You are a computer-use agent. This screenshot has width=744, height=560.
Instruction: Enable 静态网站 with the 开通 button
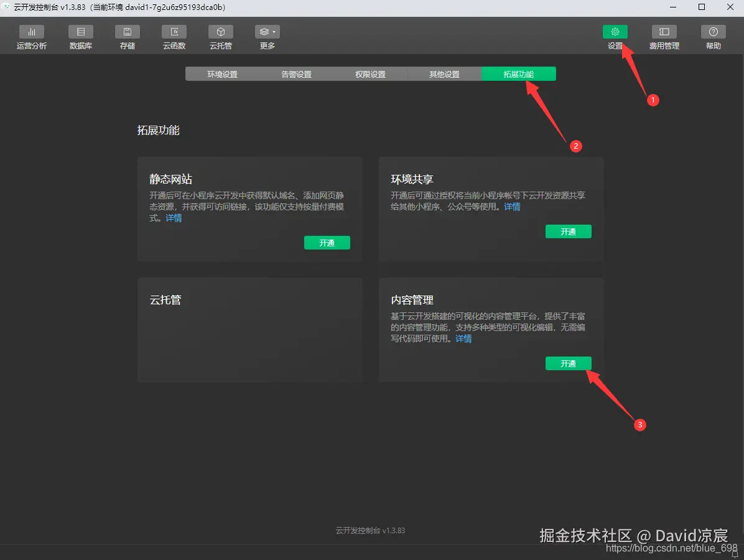tap(327, 243)
